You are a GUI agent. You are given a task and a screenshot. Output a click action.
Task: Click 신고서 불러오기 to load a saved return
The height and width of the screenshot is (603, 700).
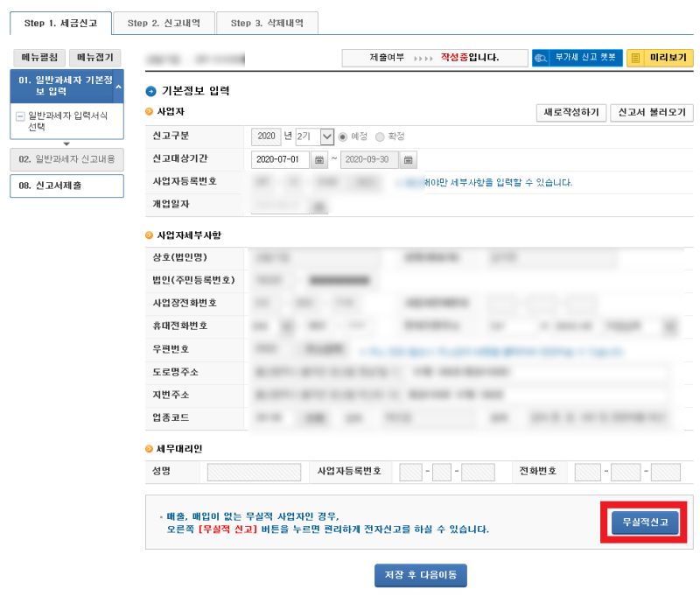651,114
